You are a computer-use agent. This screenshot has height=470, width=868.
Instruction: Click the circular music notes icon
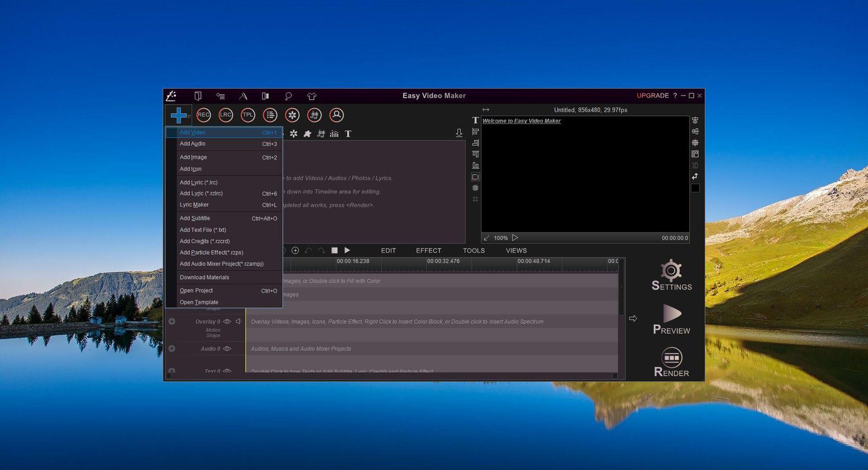[314, 115]
